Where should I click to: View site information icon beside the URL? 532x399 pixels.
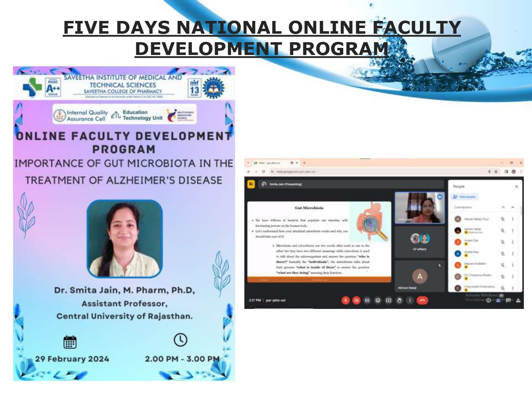point(272,172)
